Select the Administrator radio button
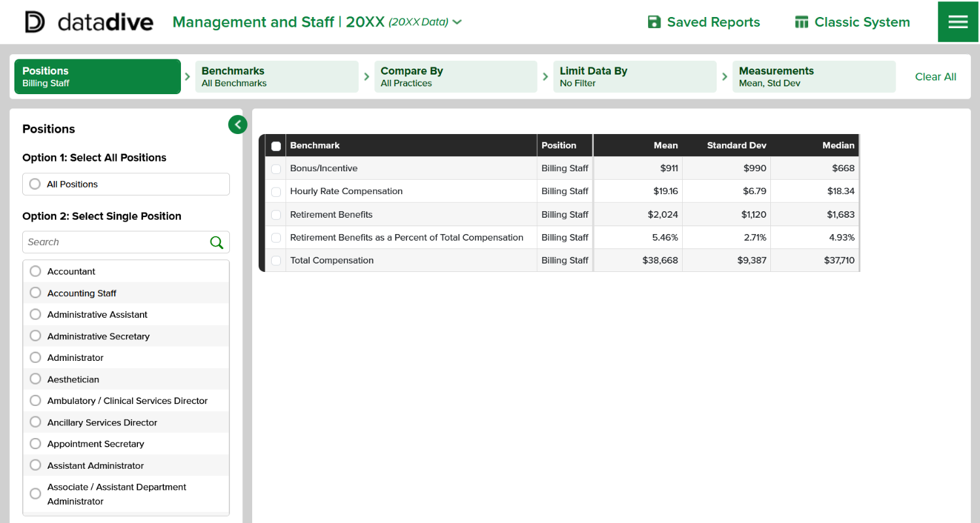This screenshot has width=980, height=523. coord(35,358)
